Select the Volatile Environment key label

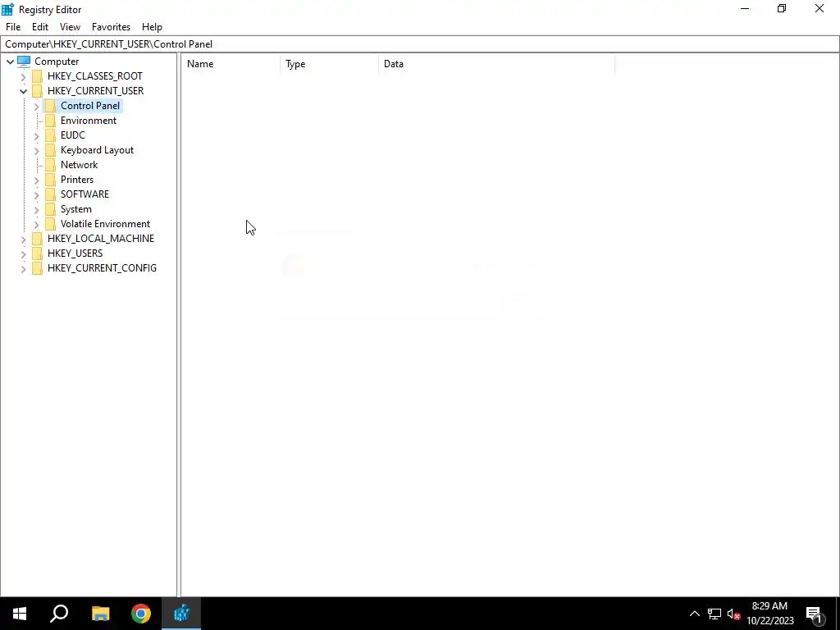(106, 223)
